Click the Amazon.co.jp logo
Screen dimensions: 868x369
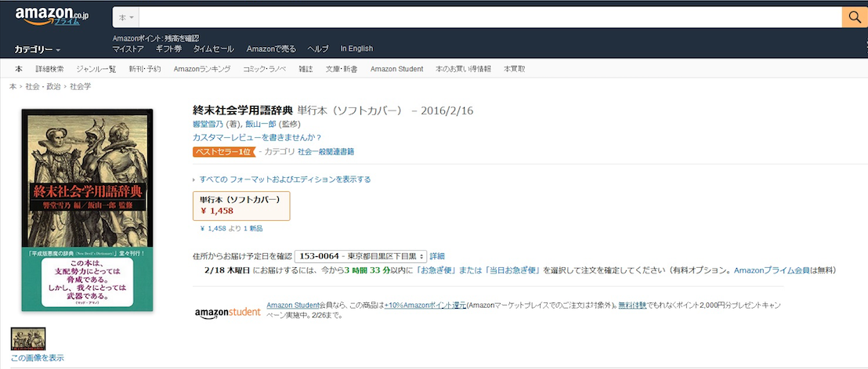(x=52, y=16)
